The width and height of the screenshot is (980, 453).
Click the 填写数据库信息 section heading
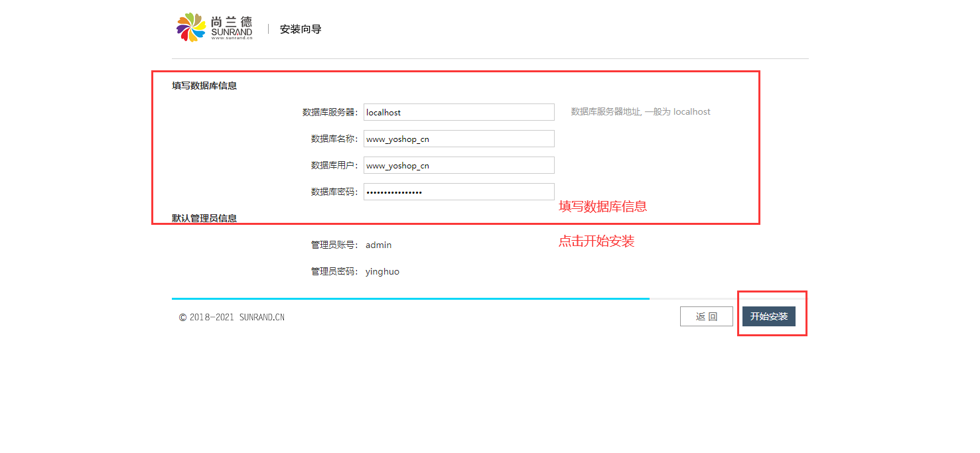click(x=204, y=86)
